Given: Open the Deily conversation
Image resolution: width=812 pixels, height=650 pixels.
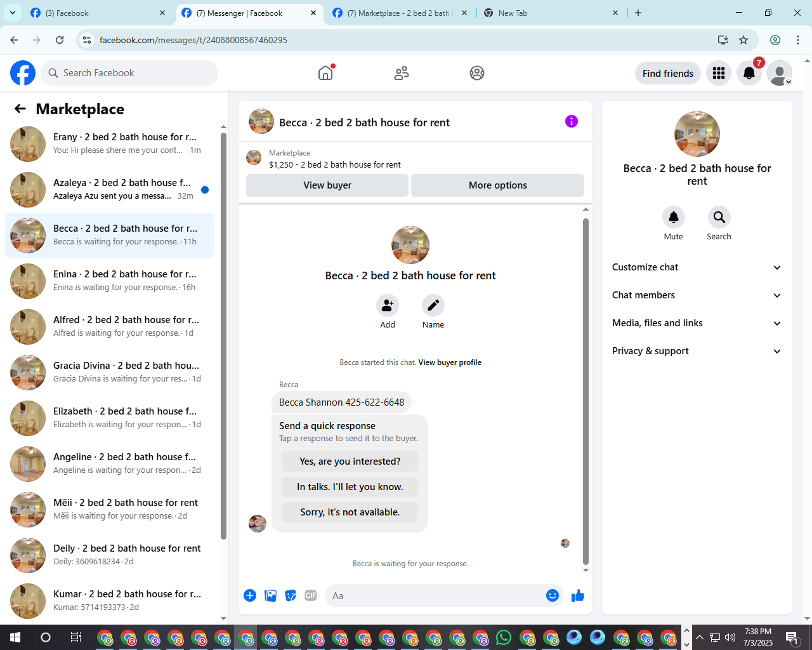Looking at the screenshot, I should pyautogui.click(x=109, y=555).
